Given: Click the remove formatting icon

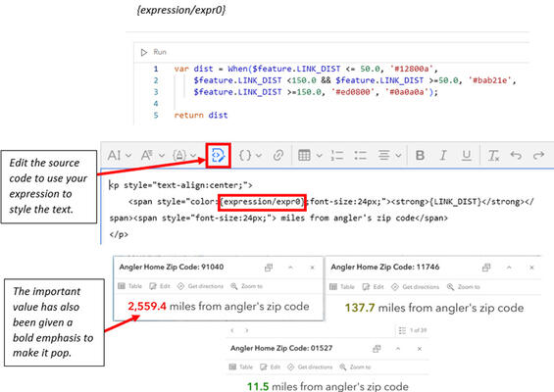Looking at the screenshot, I should tap(493, 156).
